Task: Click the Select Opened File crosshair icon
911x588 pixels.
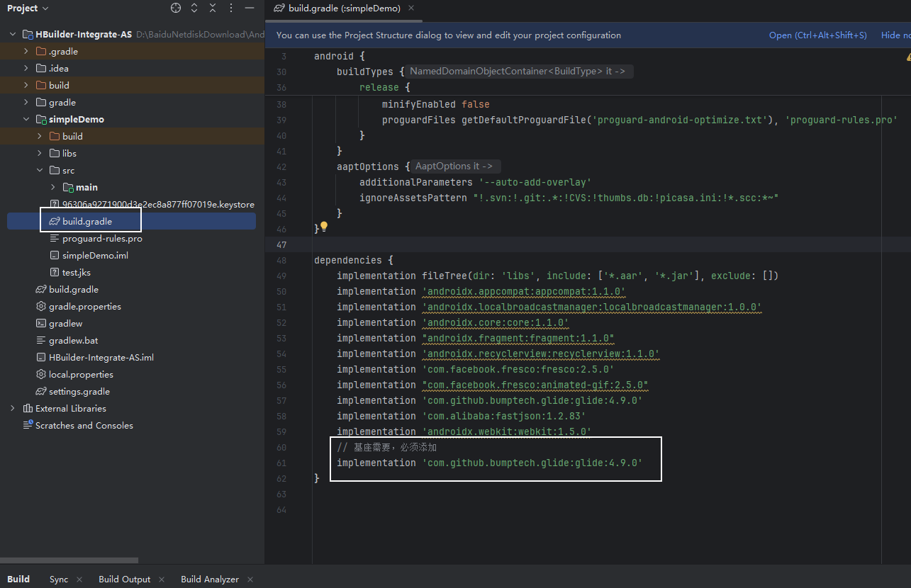Action: point(176,8)
